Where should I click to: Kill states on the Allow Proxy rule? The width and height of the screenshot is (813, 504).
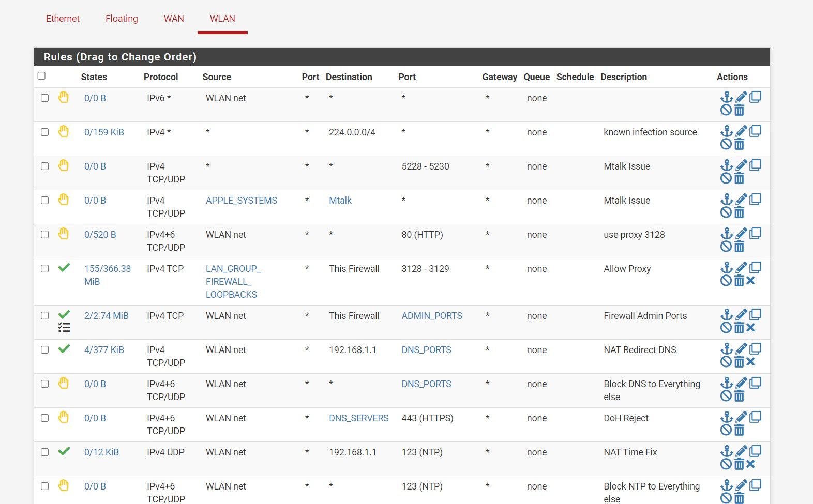(x=751, y=281)
